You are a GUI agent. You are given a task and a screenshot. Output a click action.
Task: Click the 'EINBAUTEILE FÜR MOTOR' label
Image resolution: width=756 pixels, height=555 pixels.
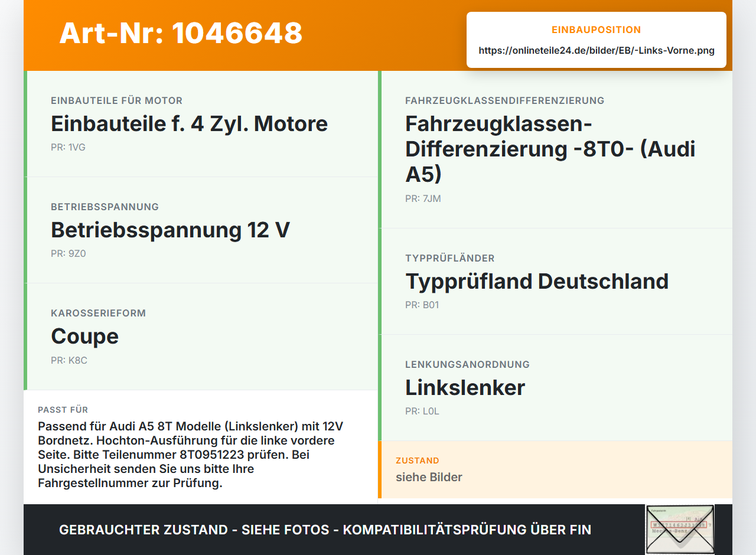coord(116,100)
